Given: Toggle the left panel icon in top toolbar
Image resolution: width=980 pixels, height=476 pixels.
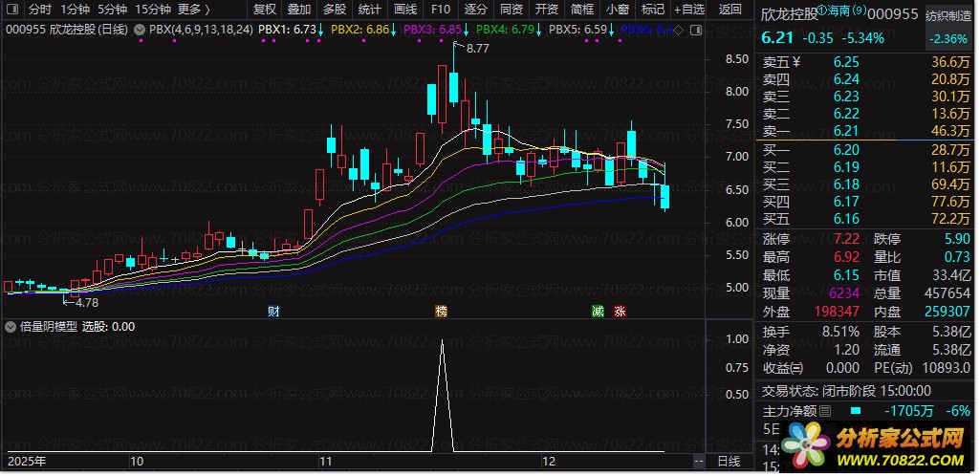Looking at the screenshot, I should point(12,10).
